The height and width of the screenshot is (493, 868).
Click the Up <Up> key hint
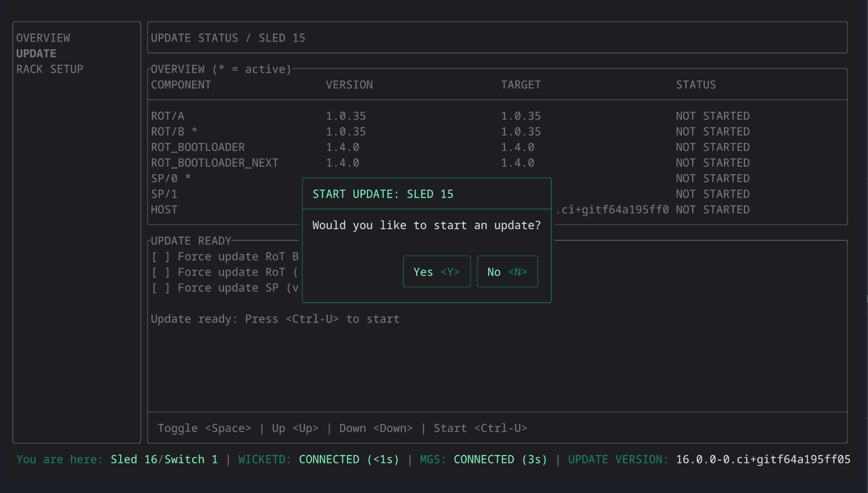pos(295,428)
